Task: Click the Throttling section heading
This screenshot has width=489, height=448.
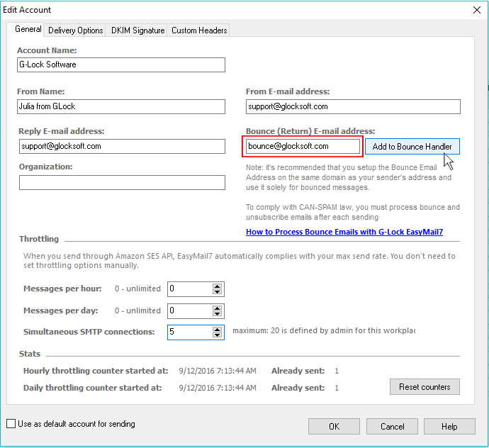Action: coord(39,239)
